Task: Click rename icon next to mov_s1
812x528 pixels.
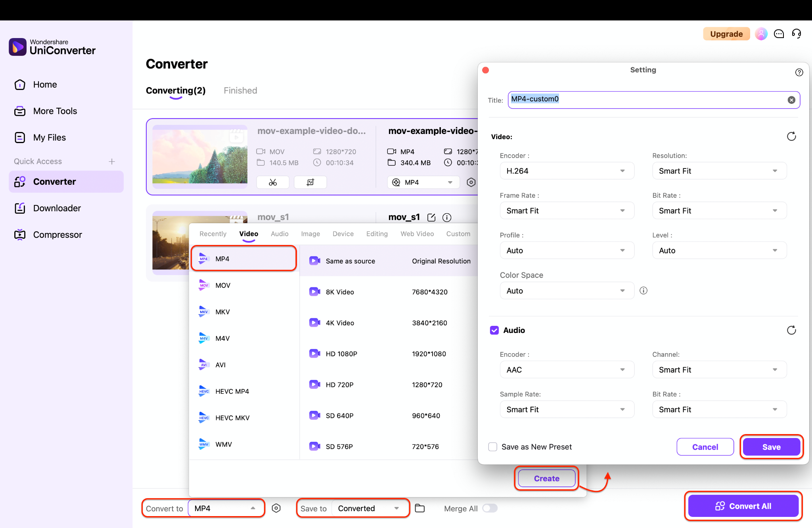Action: (x=431, y=217)
